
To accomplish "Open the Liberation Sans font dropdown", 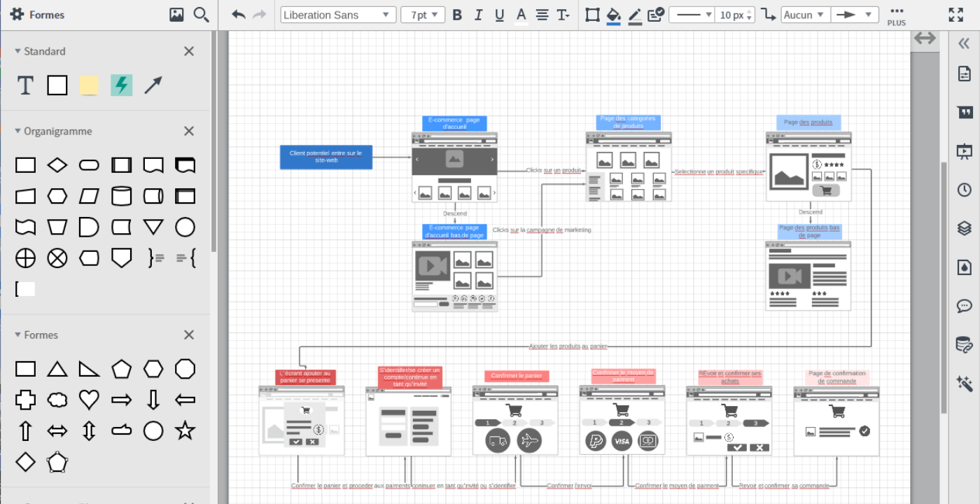I will point(337,14).
